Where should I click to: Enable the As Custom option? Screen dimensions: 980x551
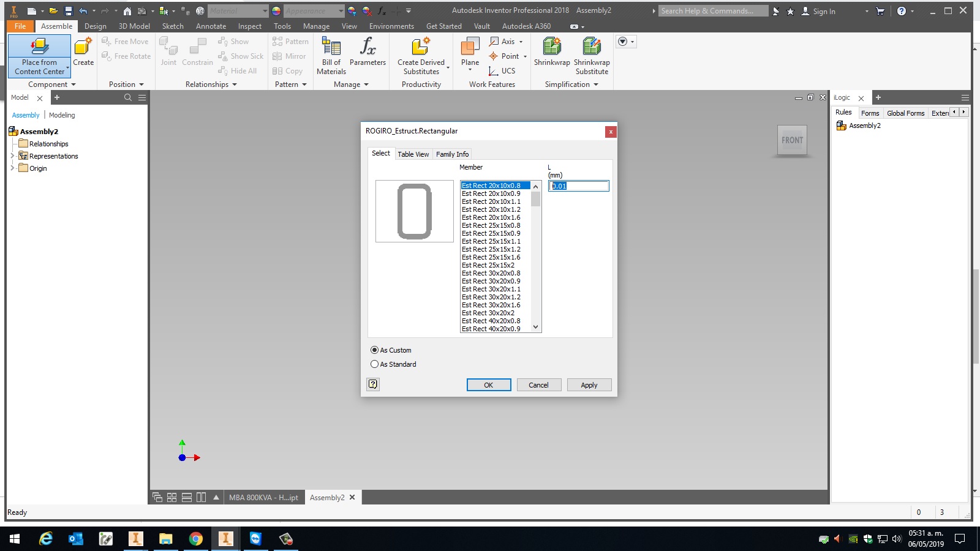(374, 350)
